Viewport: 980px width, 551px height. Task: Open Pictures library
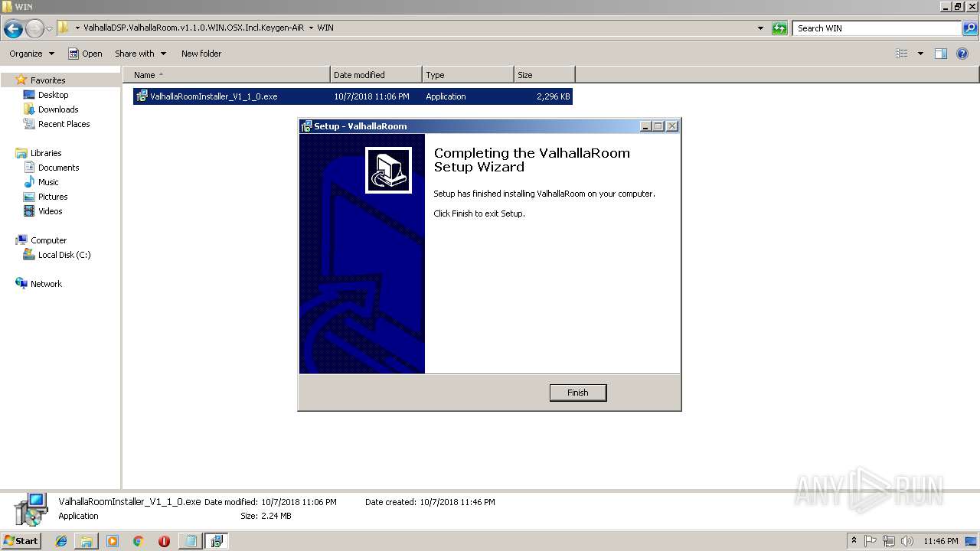(x=53, y=197)
